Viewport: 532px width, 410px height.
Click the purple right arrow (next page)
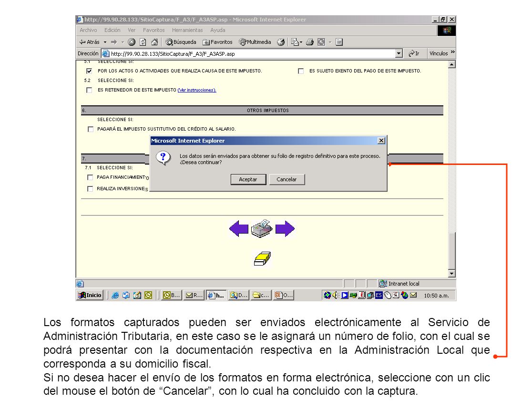coord(285,228)
